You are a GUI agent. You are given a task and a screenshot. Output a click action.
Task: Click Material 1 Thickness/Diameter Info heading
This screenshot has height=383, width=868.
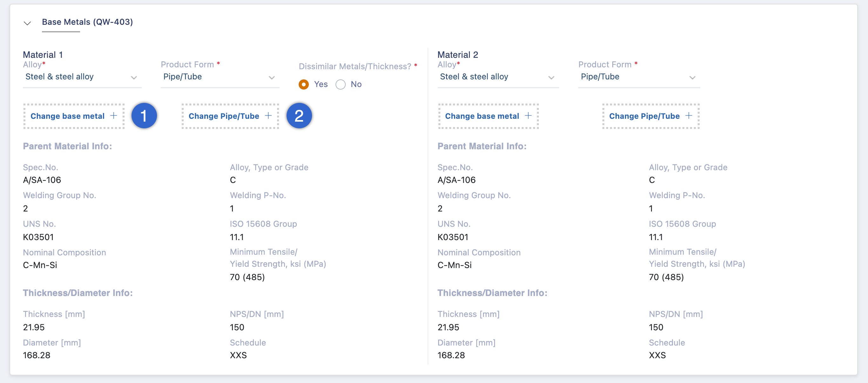78,293
